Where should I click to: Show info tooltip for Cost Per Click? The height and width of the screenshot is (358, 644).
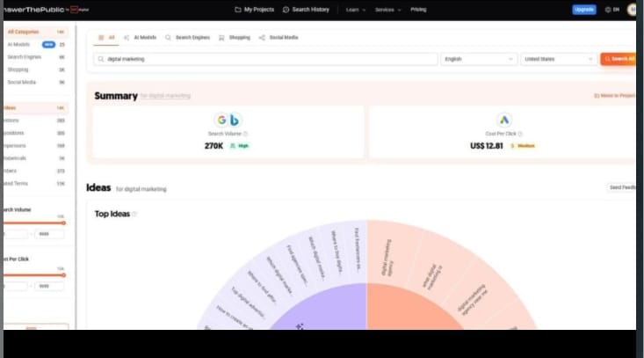[520, 134]
